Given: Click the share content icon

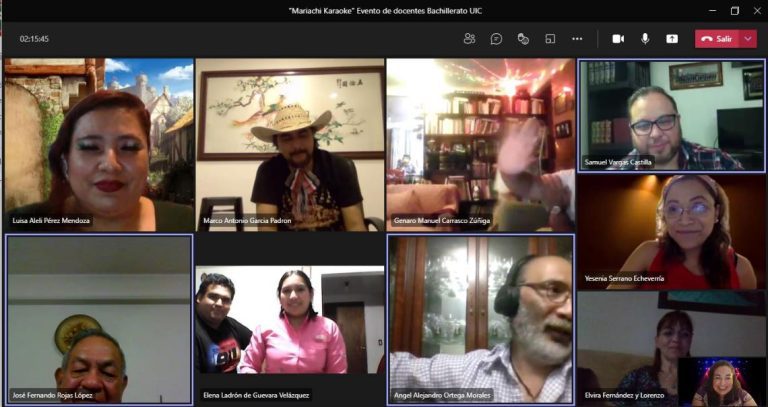Looking at the screenshot, I should (x=672, y=39).
